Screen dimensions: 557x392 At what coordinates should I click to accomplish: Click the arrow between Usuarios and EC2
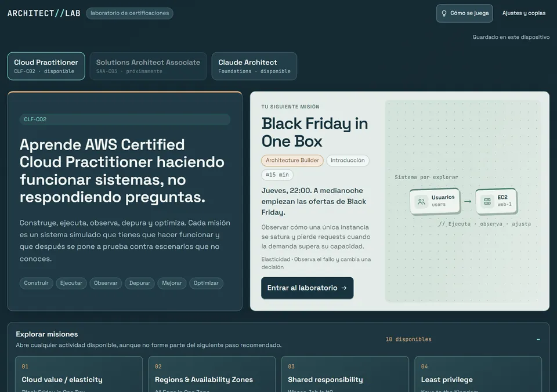click(468, 201)
